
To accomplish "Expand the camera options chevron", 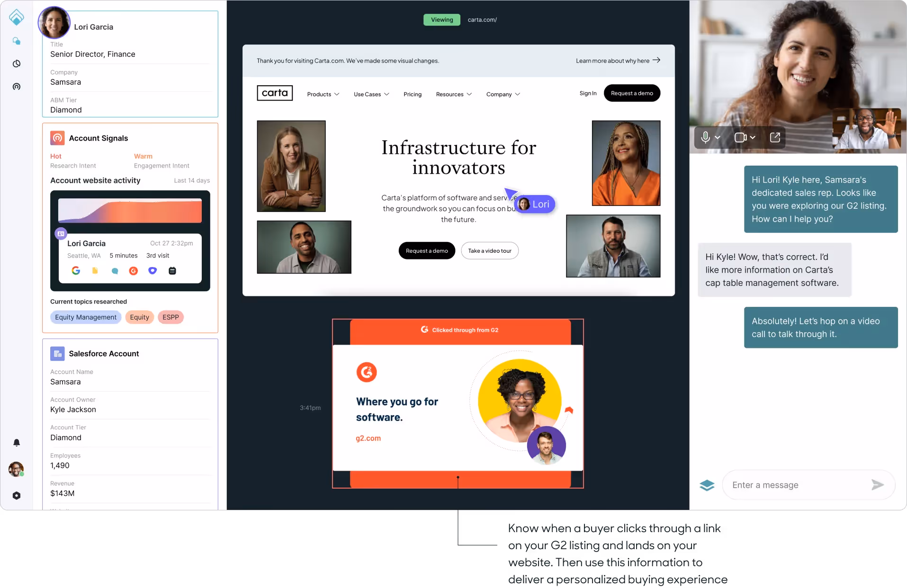I will coord(753,137).
